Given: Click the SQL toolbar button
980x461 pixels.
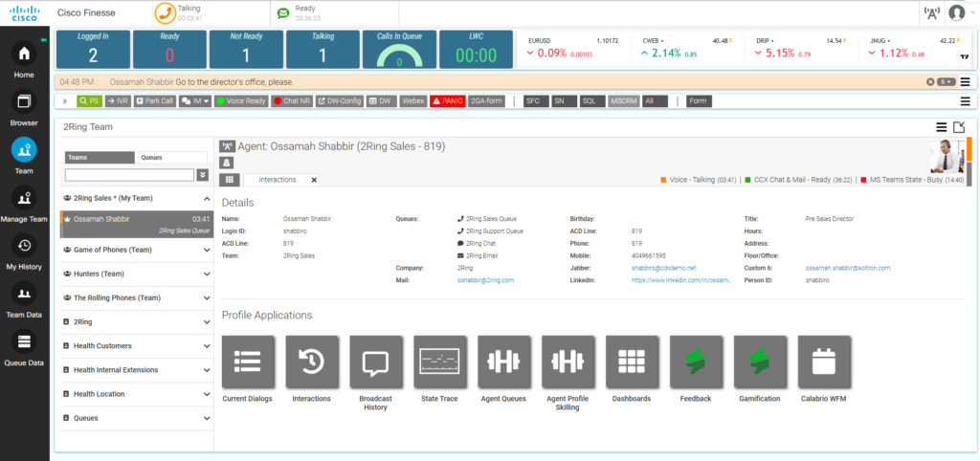Looking at the screenshot, I should pos(591,101).
